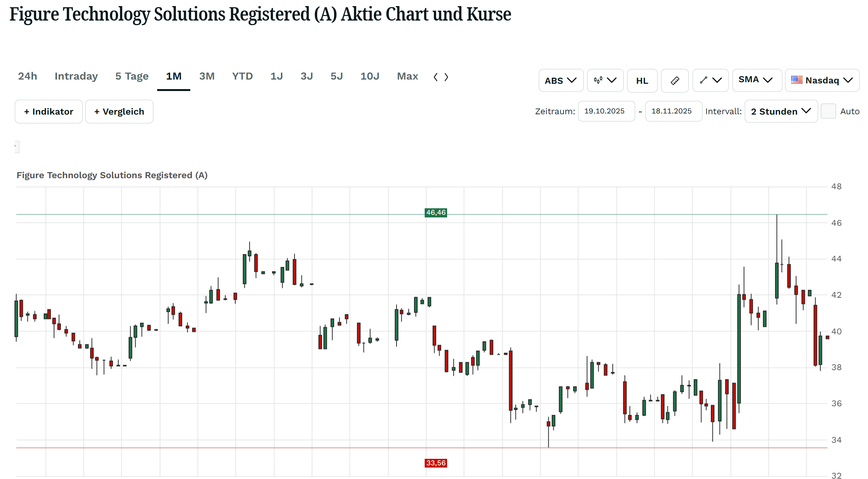Click the 46,46 high price marker label
868x479 pixels.
(436, 212)
